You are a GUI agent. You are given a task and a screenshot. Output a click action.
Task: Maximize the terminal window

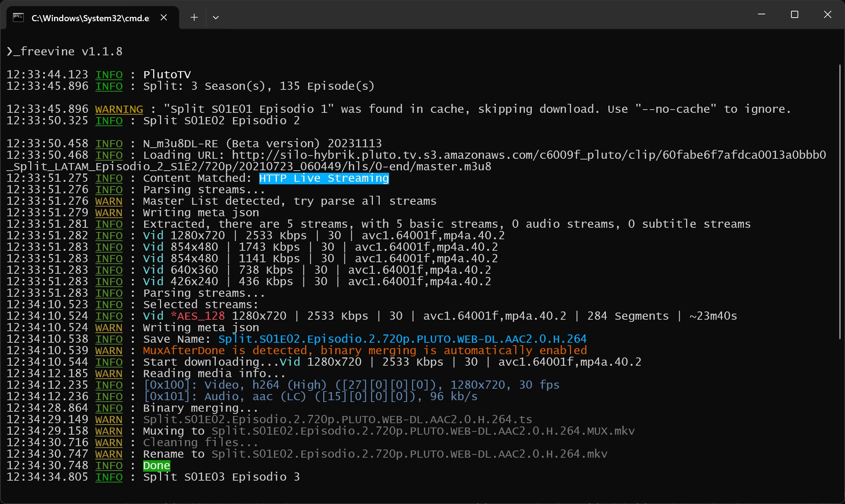(x=794, y=14)
